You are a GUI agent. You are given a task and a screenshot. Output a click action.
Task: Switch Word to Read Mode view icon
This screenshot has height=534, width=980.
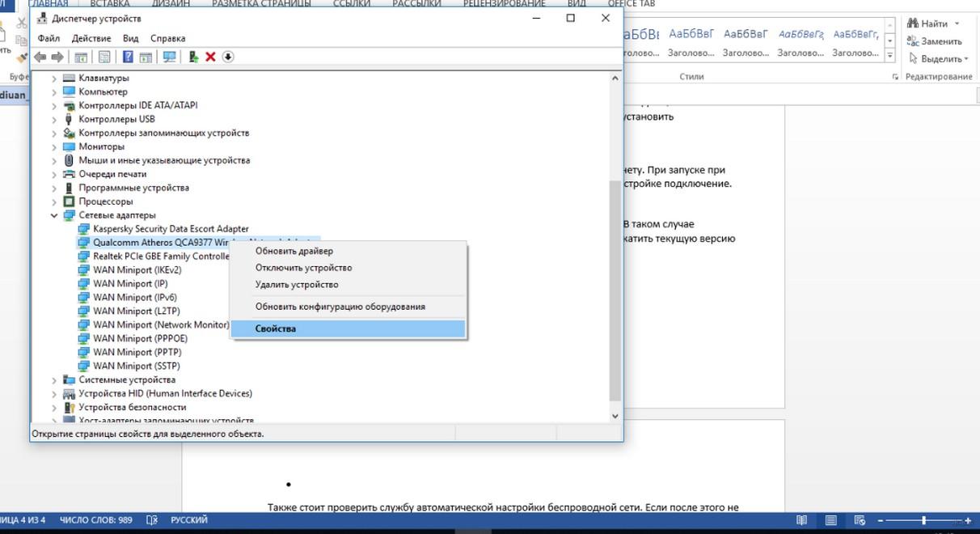[x=802, y=520]
